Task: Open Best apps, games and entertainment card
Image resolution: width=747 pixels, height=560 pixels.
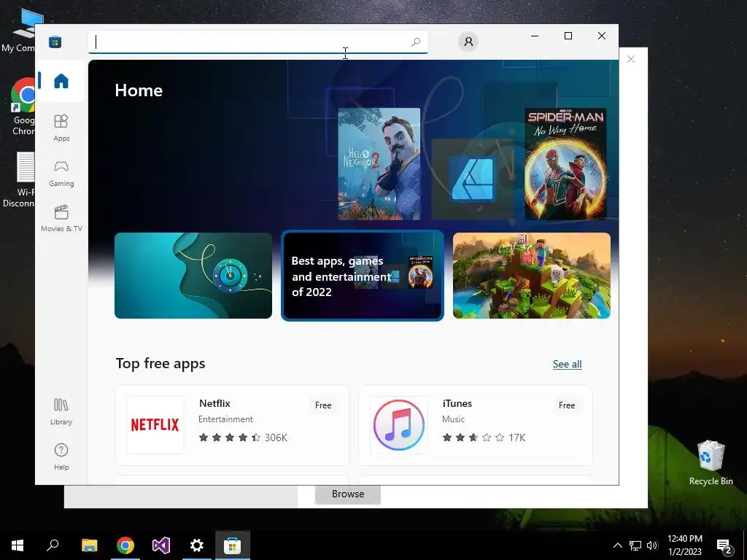Action: pyautogui.click(x=362, y=275)
